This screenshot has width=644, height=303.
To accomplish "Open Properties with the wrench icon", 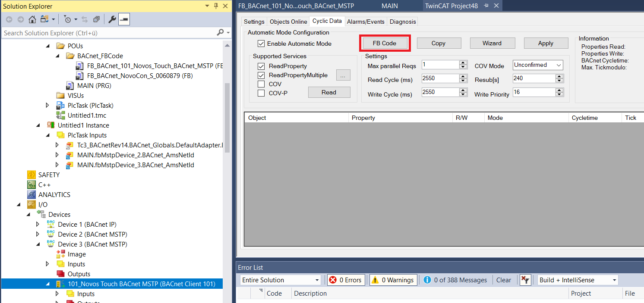I will (x=112, y=19).
